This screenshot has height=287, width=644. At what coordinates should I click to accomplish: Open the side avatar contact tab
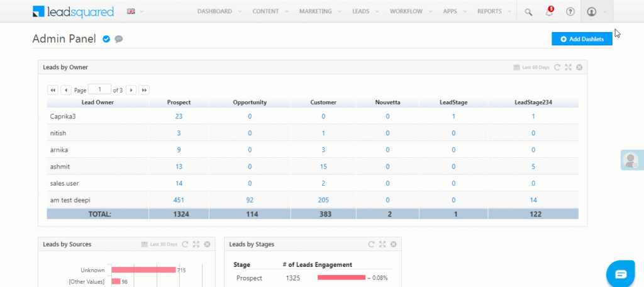click(x=631, y=160)
